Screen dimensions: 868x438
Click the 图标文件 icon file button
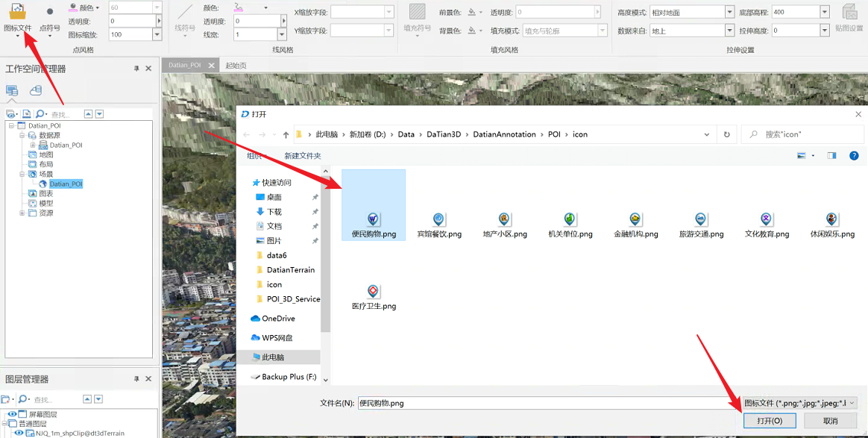pyautogui.click(x=17, y=18)
